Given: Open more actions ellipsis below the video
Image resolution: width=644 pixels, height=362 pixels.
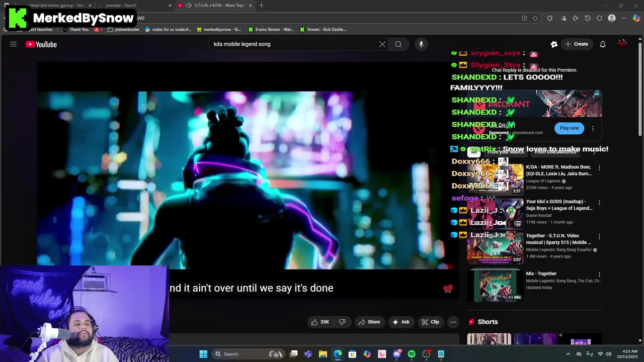Looking at the screenshot, I should 453,322.
